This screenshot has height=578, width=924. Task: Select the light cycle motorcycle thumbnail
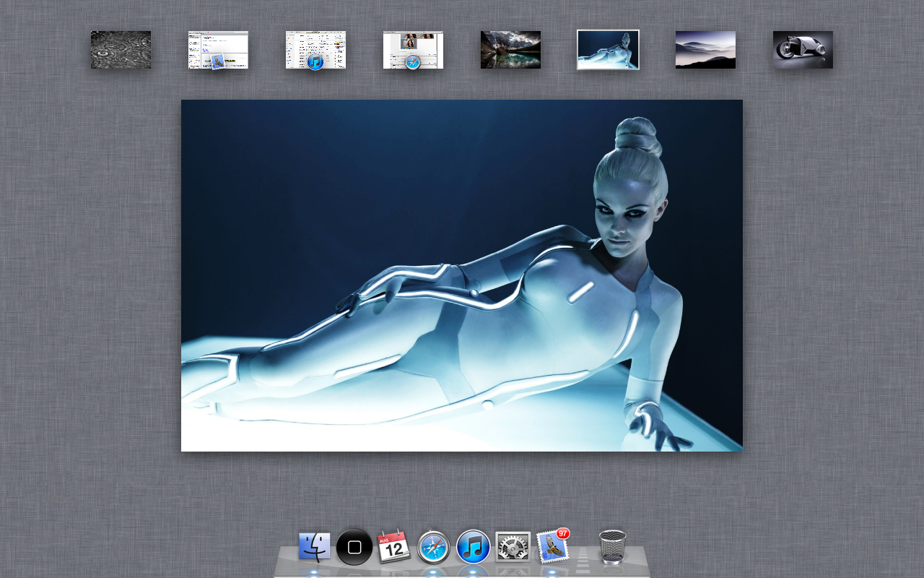point(803,50)
